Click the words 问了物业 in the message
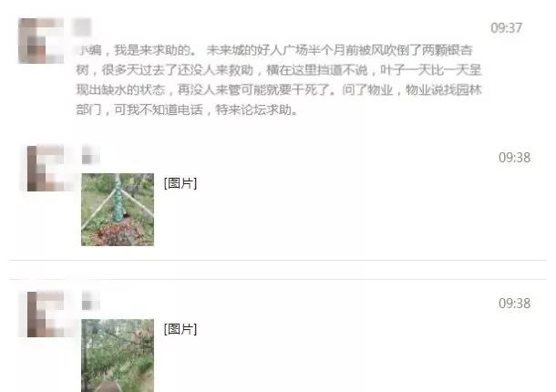The image size is (556, 392). [x=367, y=90]
